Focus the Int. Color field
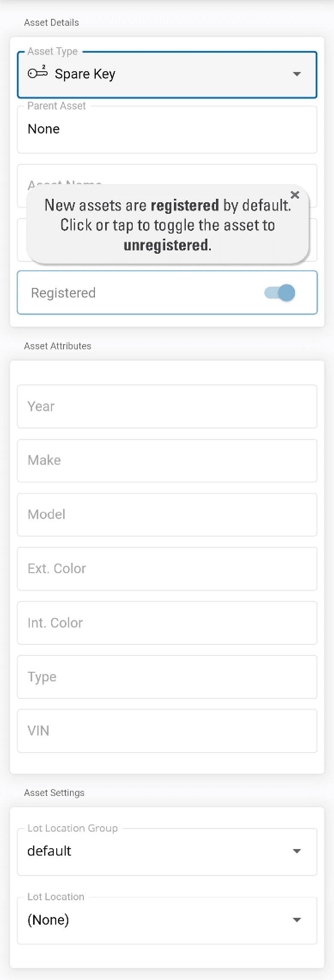 167,623
